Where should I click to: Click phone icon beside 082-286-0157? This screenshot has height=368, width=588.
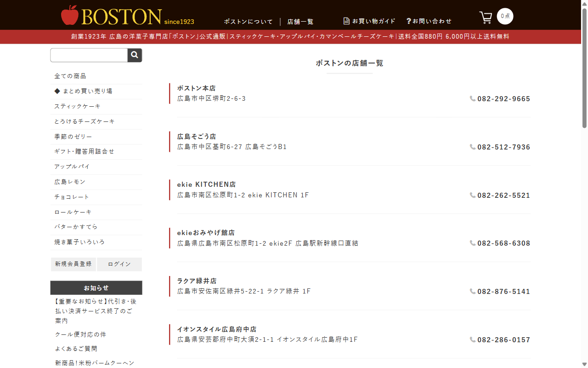click(473, 339)
